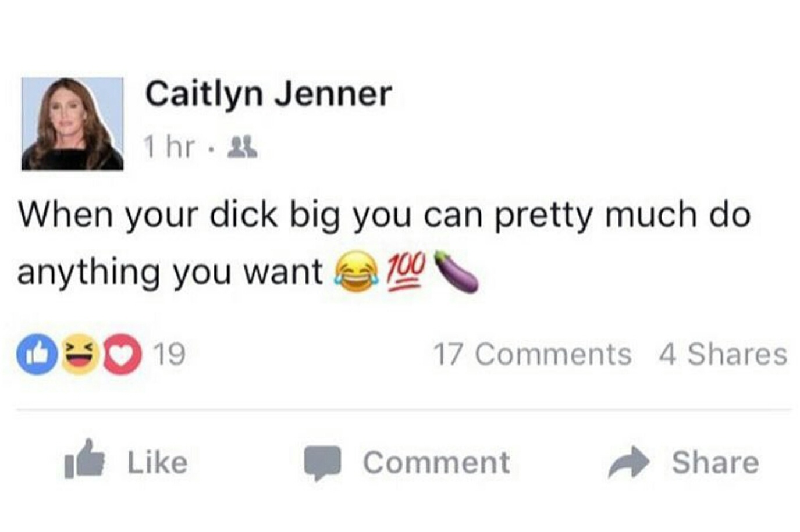The image size is (800, 532).
Task: Click the Haha laughing reaction icon
Action: (x=80, y=354)
